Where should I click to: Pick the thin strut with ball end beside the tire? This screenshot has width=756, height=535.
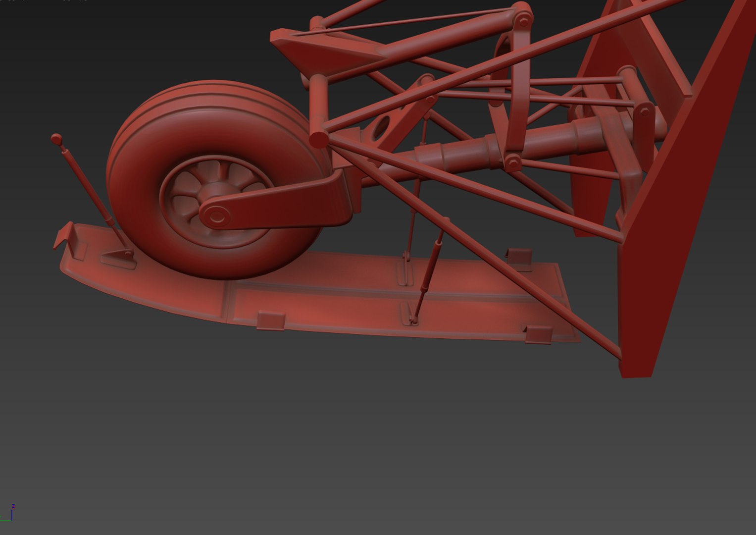(89, 191)
